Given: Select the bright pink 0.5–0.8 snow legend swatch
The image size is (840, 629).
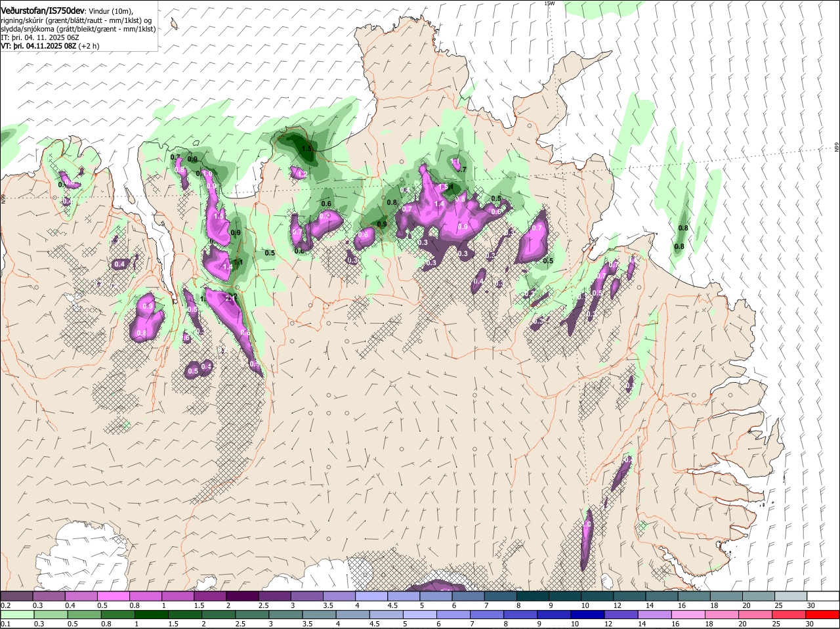Looking at the screenshot, I should pyautogui.click(x=113, y=596).
